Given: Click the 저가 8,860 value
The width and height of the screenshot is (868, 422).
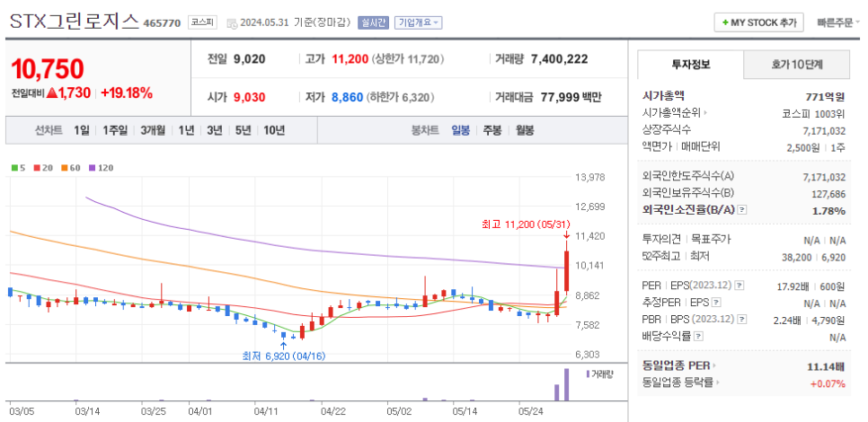Looking at the screenshot, I should 347,98.
